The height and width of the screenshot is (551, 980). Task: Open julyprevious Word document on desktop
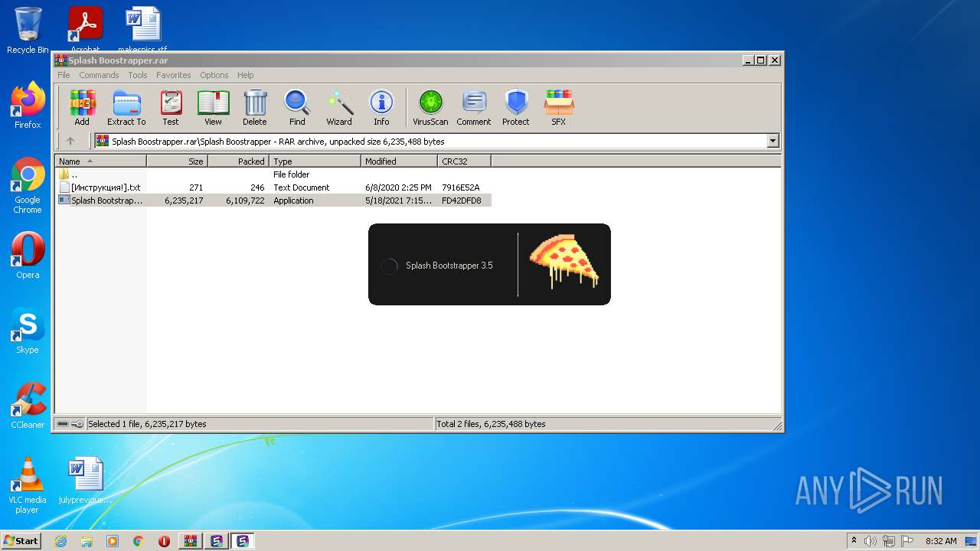coord(85,481)
